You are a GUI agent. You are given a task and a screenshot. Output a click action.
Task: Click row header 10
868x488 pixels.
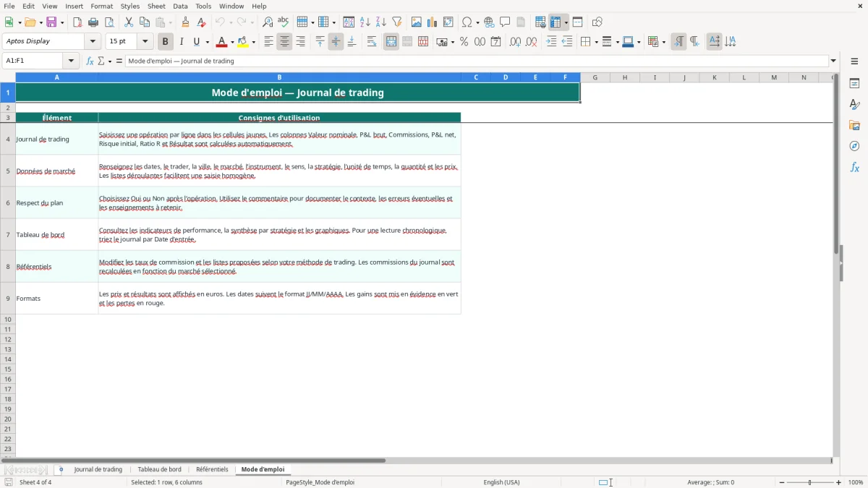8,319
